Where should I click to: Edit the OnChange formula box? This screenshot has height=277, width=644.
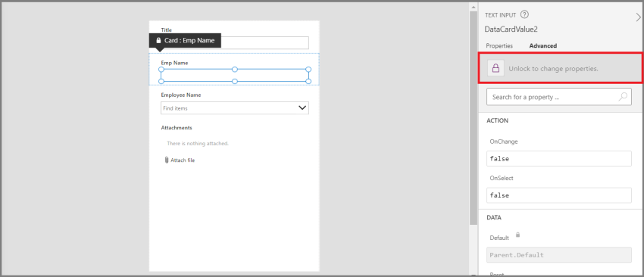click(559, 158)
